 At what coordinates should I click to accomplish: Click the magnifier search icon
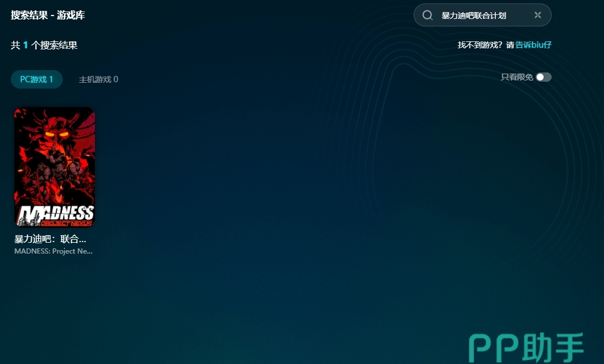(427, 16)
